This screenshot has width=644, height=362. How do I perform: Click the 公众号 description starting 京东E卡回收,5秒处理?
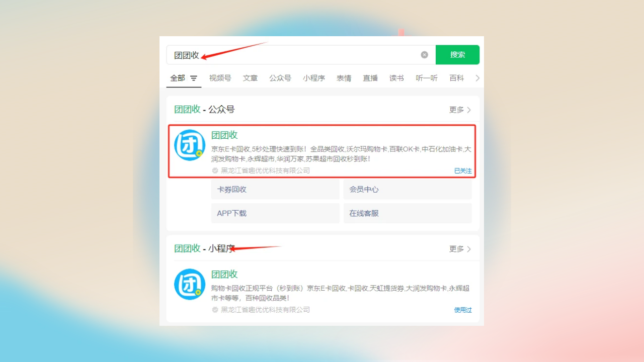point(341,154)
